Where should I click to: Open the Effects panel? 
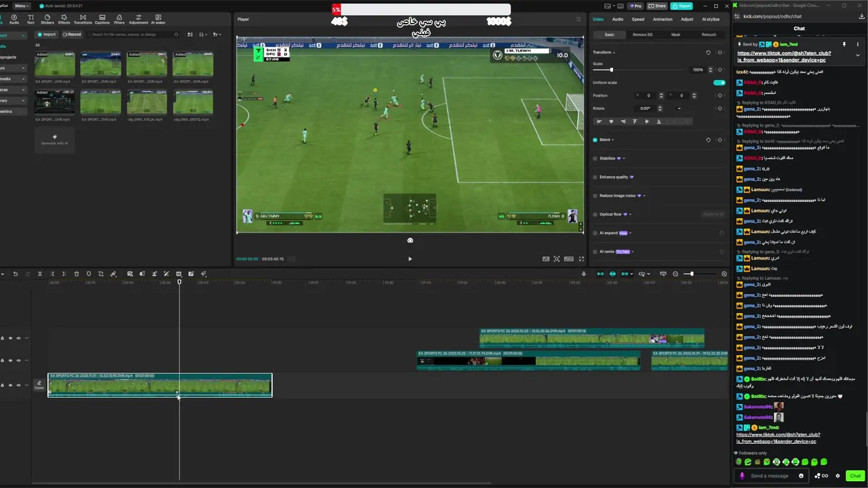[64, 19]
